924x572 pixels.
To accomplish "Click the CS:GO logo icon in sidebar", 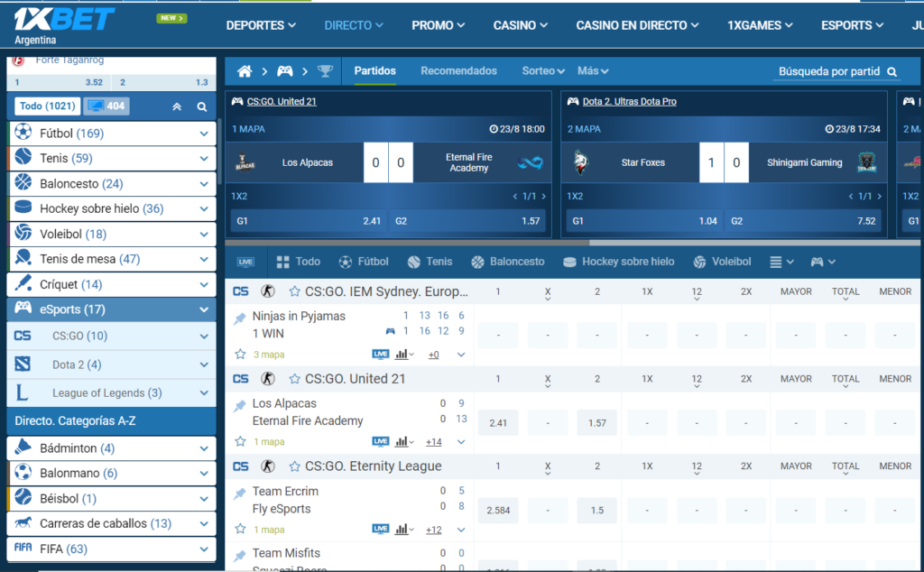I will 23,336.
